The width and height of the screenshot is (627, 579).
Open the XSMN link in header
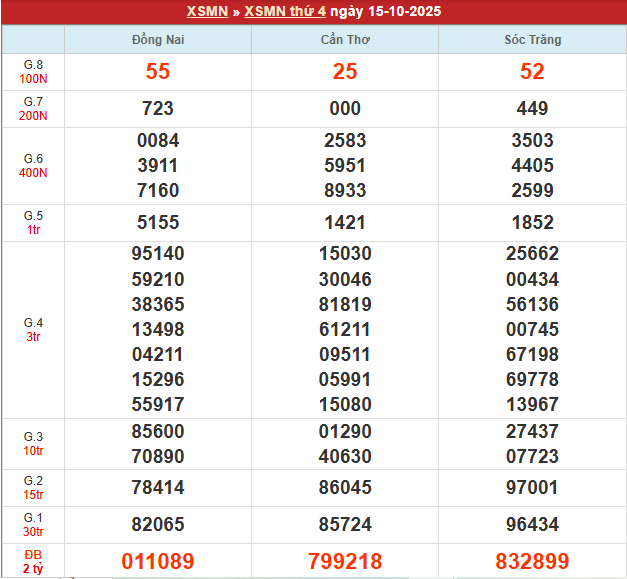pyautogui.click(x=206, y=12)
